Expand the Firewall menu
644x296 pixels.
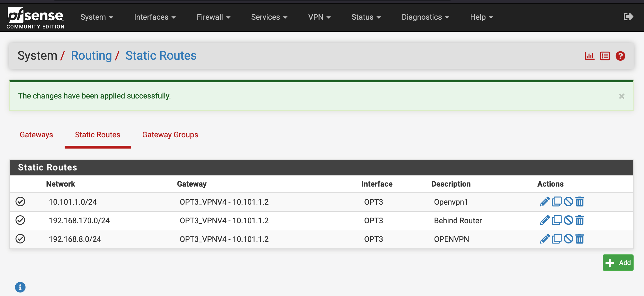(x=213, y=17)
